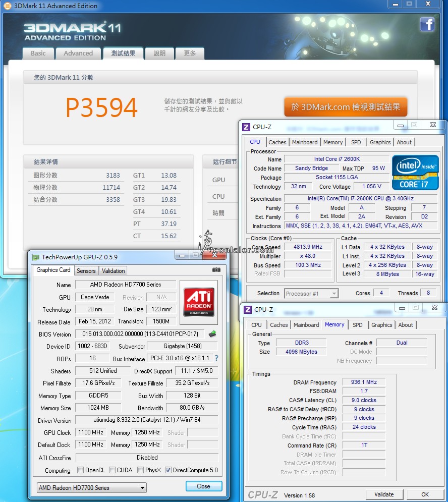Open SPD tab in lower CPU-Z window
Image resolution: width=448 pixels, height=502 pixels.
pos(357,325)
